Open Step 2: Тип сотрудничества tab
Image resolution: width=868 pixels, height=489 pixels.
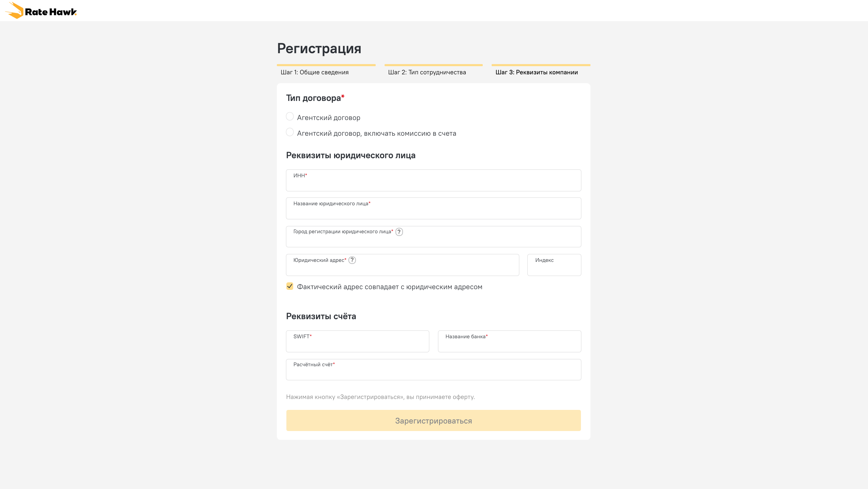427,72
